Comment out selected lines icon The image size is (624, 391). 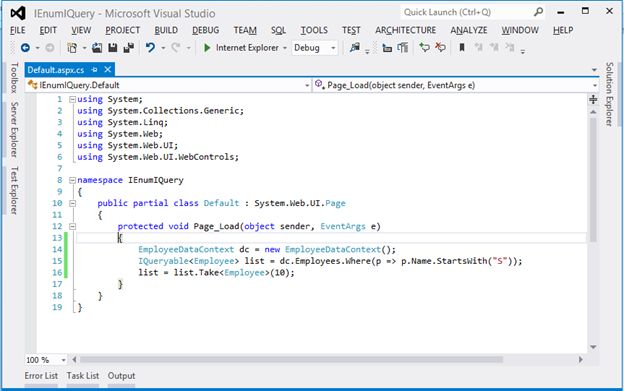[424, 48]
